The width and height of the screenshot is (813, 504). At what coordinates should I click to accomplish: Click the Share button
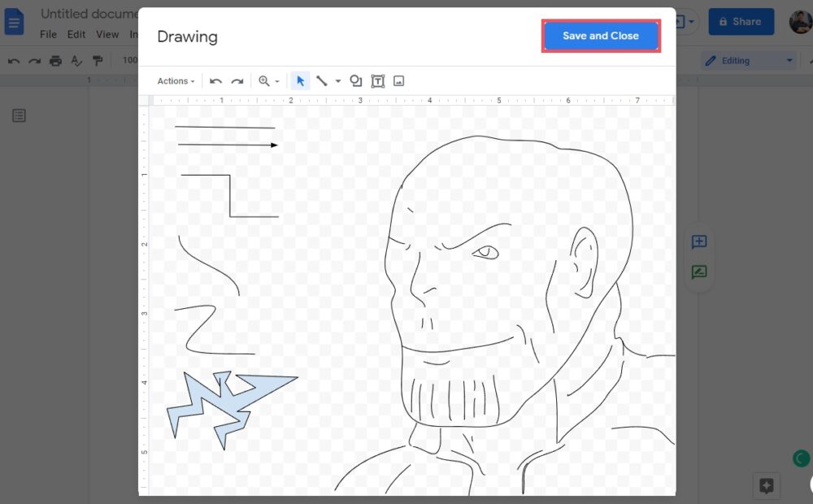[740, 22]
